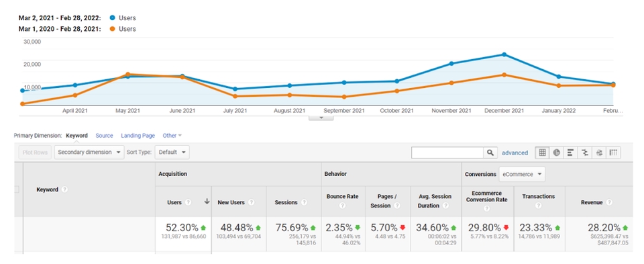Click orange data point above October 2021
The image size is (644, 264).
click(x=396, y=91)
